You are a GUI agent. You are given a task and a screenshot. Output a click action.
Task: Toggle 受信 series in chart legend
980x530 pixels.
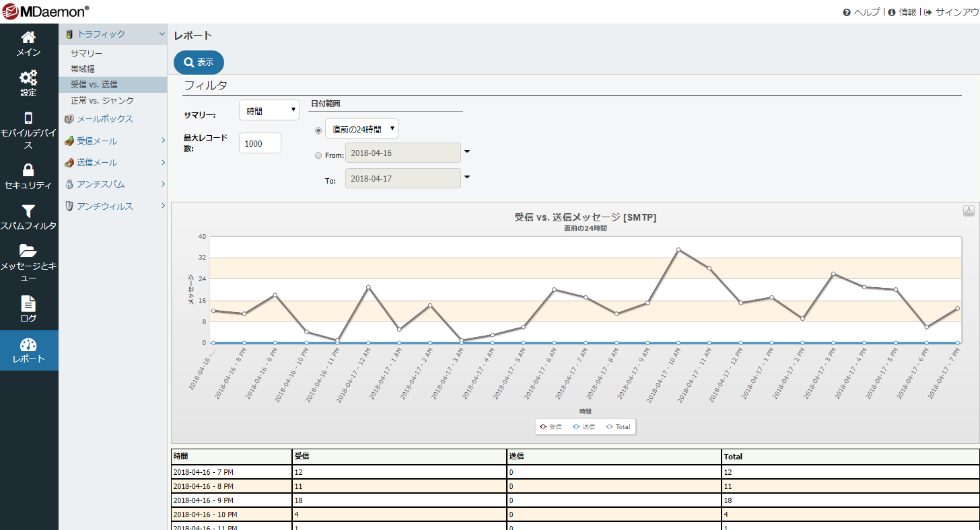(551, 426)
